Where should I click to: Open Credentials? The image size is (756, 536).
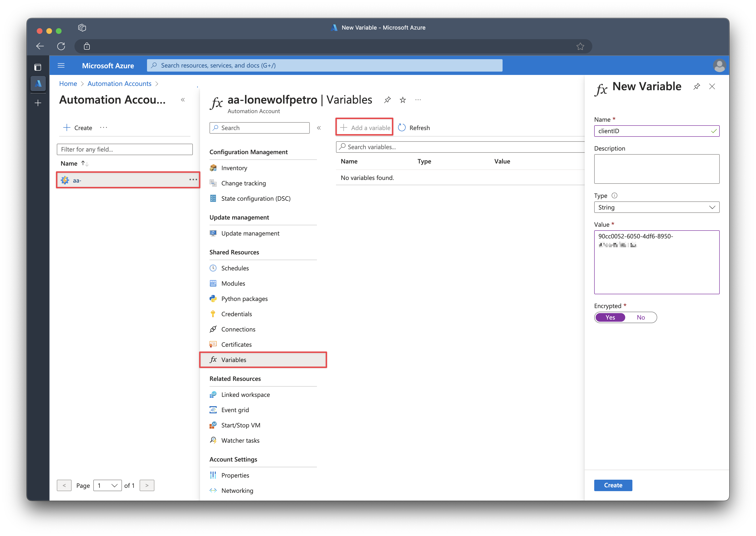pos(236,314)
